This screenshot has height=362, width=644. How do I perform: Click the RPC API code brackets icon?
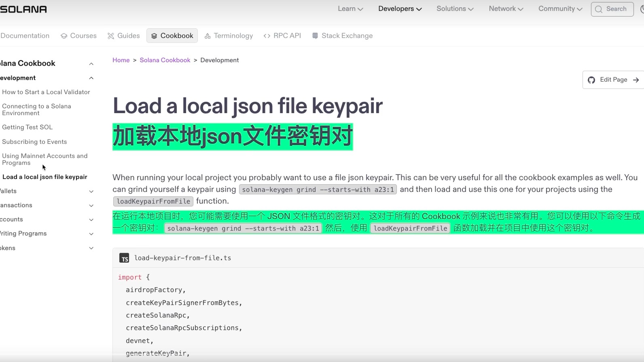point(267,36)
